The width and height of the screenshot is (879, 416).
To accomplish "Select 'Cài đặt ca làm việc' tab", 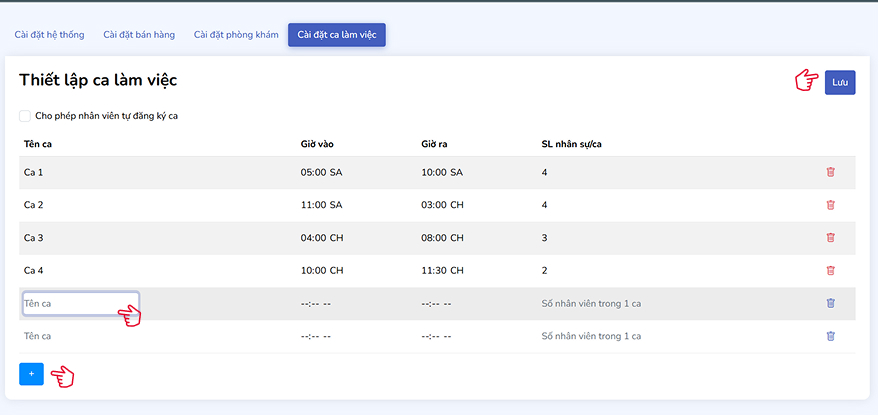I will (x=337, y=35).
